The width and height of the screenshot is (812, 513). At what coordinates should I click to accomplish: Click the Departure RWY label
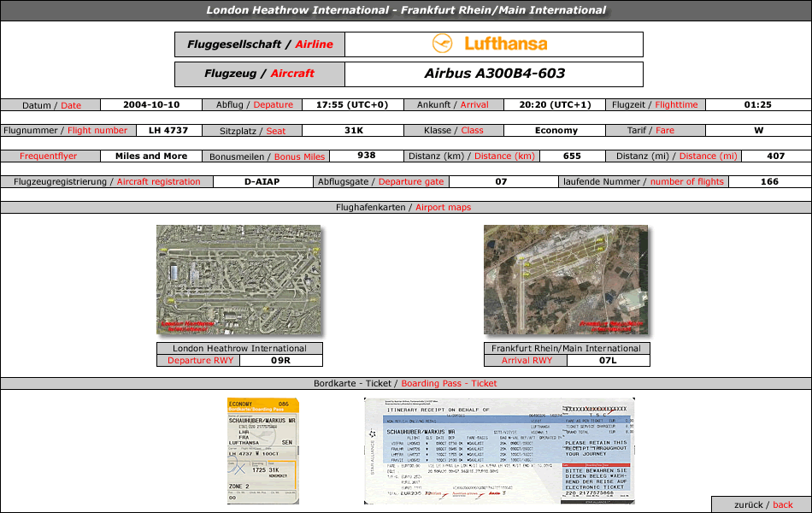tap(200, 360)
